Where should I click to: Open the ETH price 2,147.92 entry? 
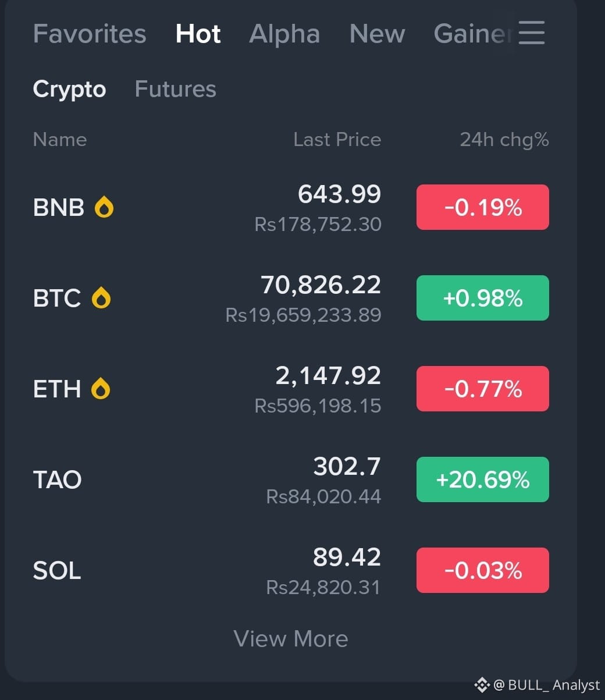coord(328,376)
